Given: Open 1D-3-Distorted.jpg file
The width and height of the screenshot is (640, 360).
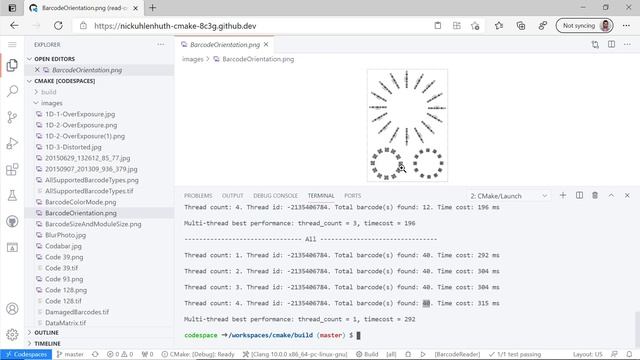Looking at the screenshot, I should [x=73, y=147].
